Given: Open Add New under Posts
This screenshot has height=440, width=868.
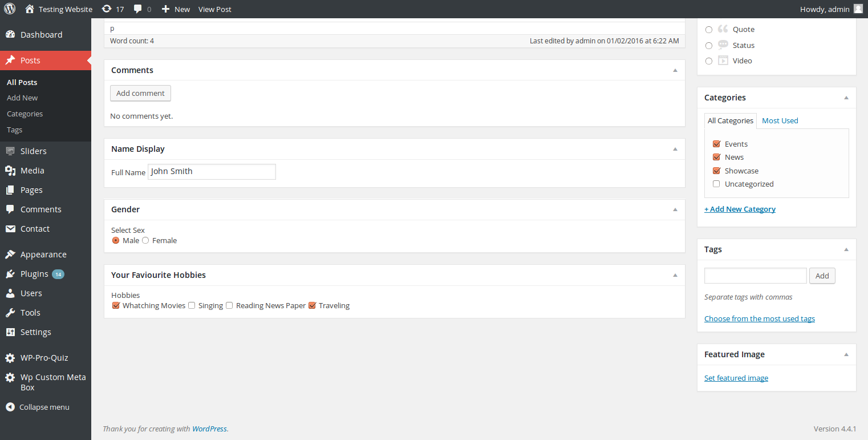Looking at the screenshot, I should [22, 98].
